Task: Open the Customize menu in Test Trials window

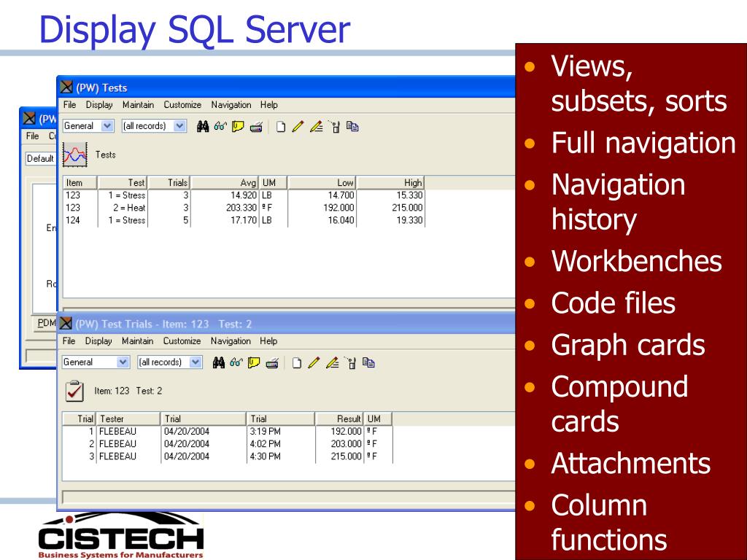Action: click(x=182, y=341)
